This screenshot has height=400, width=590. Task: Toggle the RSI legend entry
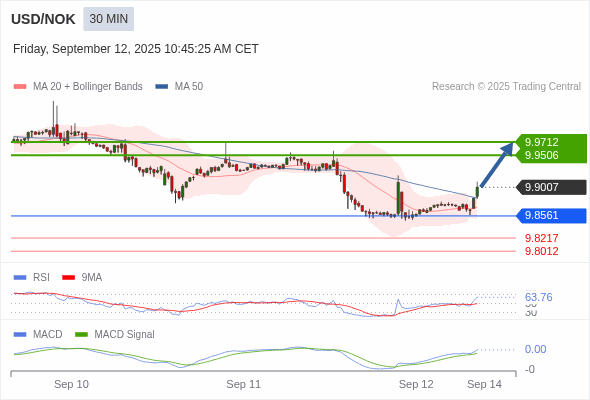pos(32,277)
